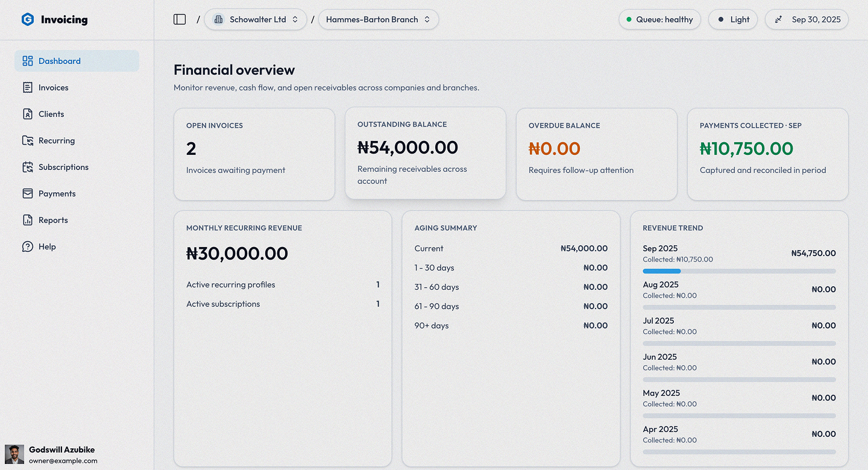Open the Payments icon in sidebar
Screen dimensions: 868x470
27,193
